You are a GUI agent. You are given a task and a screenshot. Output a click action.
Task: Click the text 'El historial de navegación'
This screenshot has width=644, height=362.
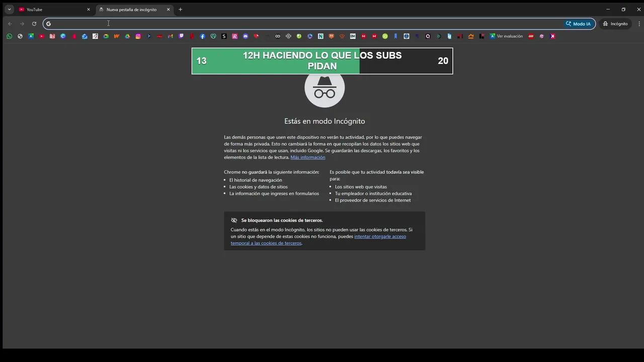[x=256, y=180]
